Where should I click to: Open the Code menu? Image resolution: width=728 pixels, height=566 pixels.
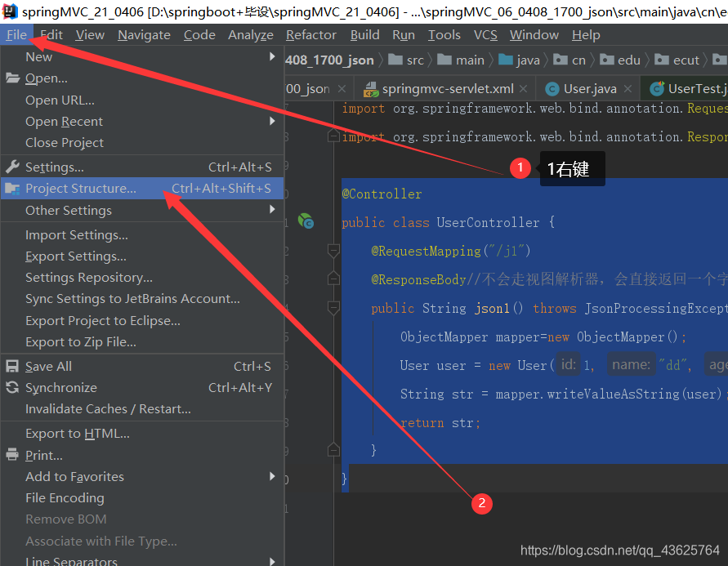coord(199,35)
